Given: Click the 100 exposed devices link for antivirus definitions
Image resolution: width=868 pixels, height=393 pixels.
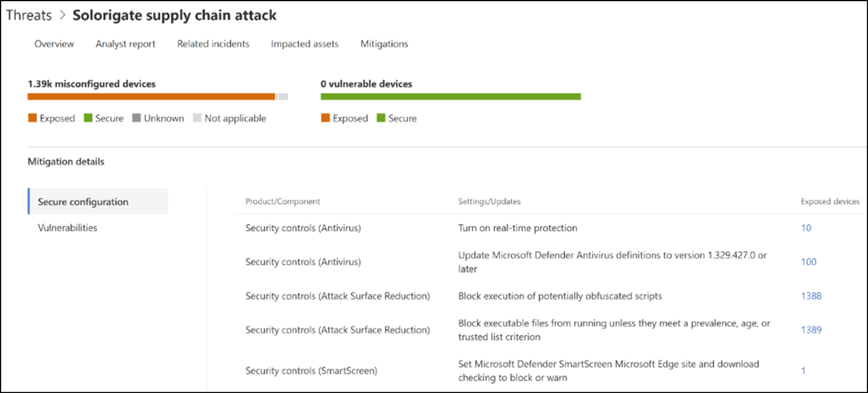Looking at the screenshot, I should click(x=809, y=261).
